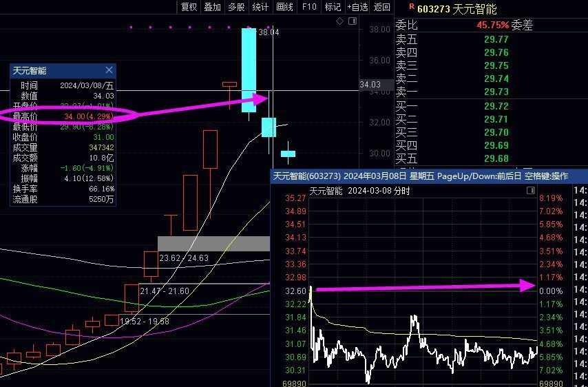
Task: Click 32.60 baseline on intraday axis
Action: [x=296, y=291]
